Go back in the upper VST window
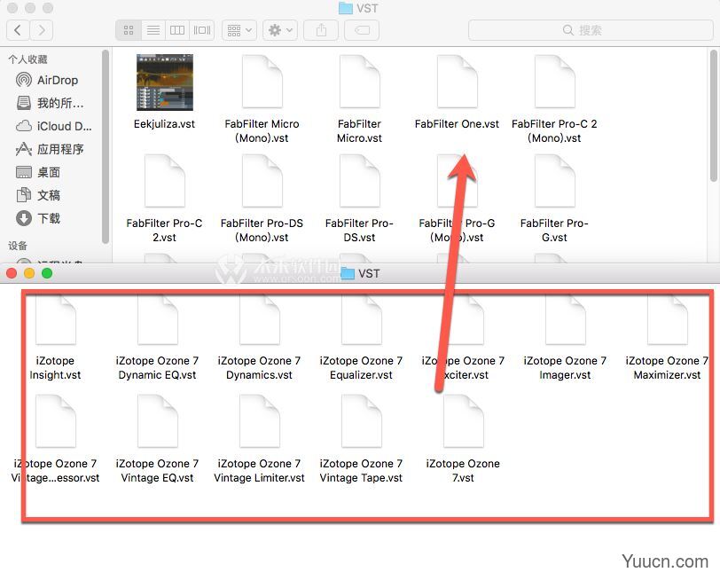Viewport: 720px width, 588px height. coord(18,30)
